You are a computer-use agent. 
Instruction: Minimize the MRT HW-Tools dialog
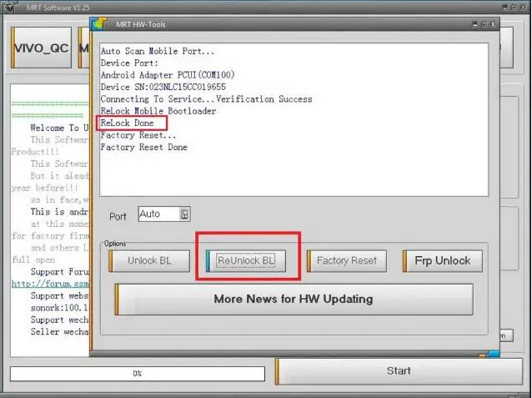click(x=475, y=24)
